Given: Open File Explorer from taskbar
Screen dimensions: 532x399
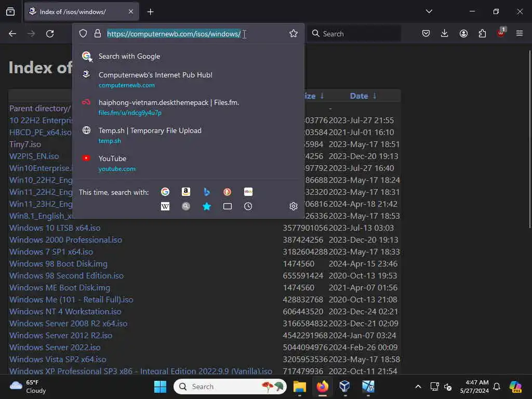Looking at the screenshot, I should tap(300, 387).
